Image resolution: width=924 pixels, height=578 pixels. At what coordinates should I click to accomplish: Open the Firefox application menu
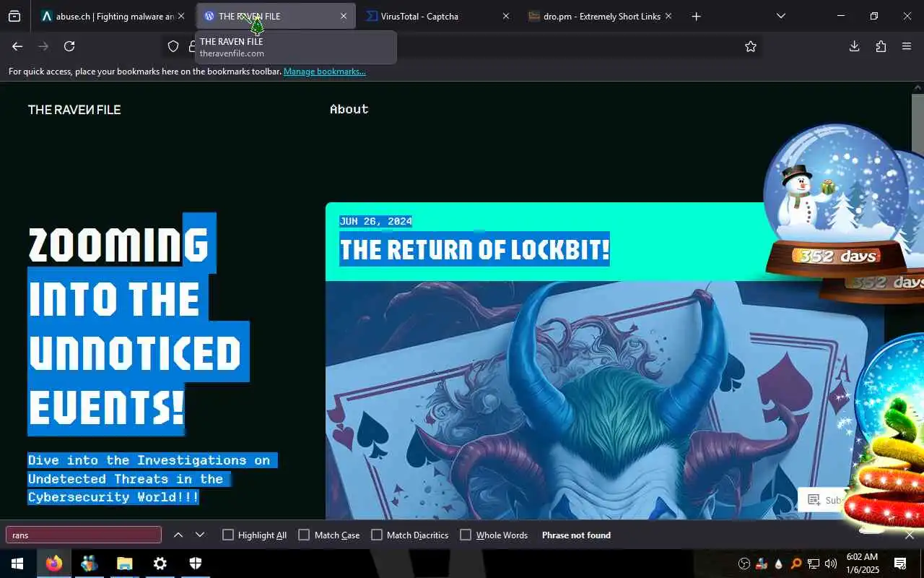[x=907, y=46]
